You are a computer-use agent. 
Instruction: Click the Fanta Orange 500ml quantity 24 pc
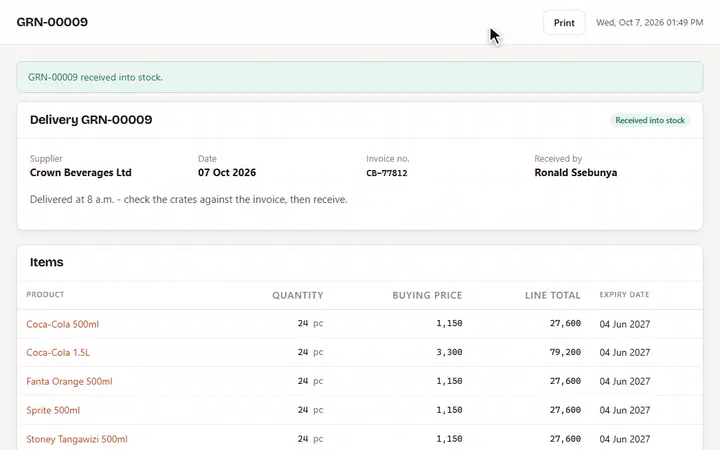point(310,381)
